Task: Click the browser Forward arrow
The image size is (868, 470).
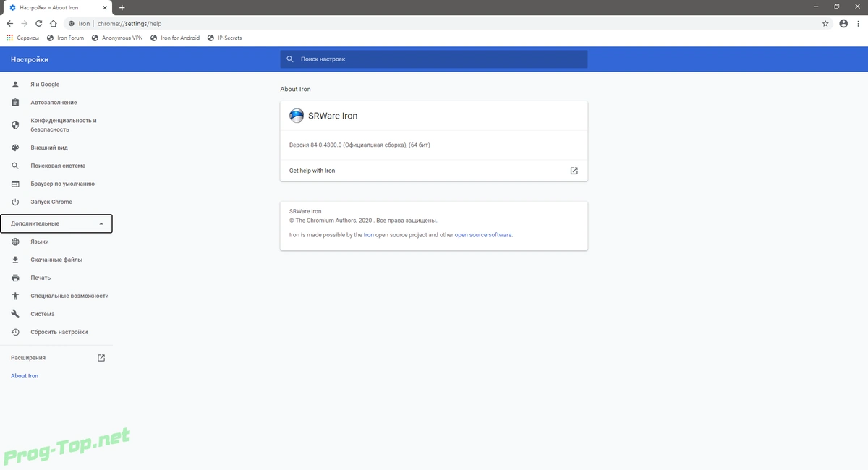Action: tap(24, 23)
